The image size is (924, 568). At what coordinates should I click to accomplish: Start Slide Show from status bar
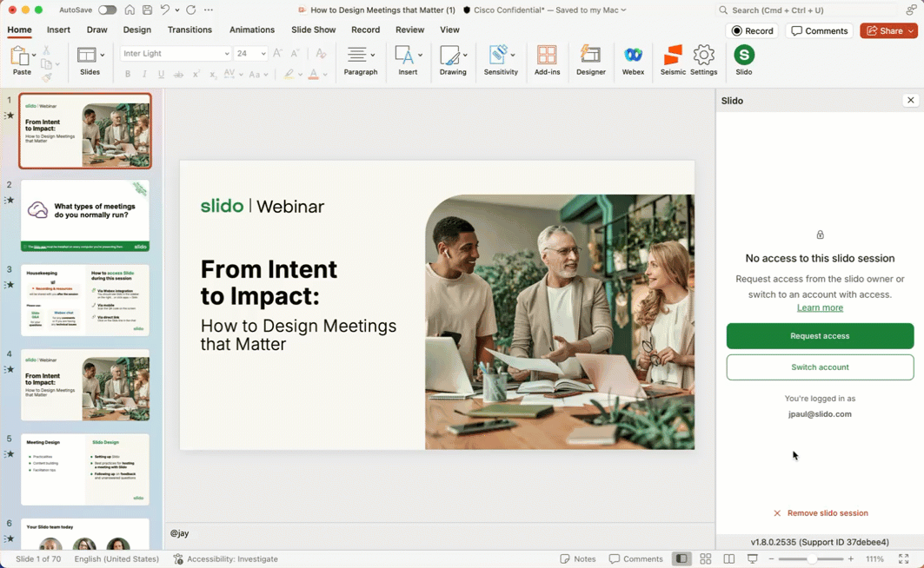point(753,558)
